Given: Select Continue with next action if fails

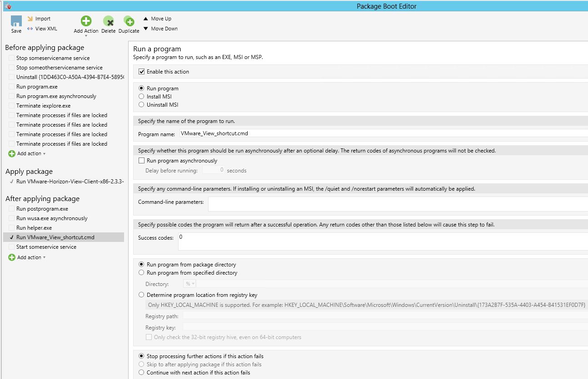Looking at the screenshot, I should tap(141, 373).
